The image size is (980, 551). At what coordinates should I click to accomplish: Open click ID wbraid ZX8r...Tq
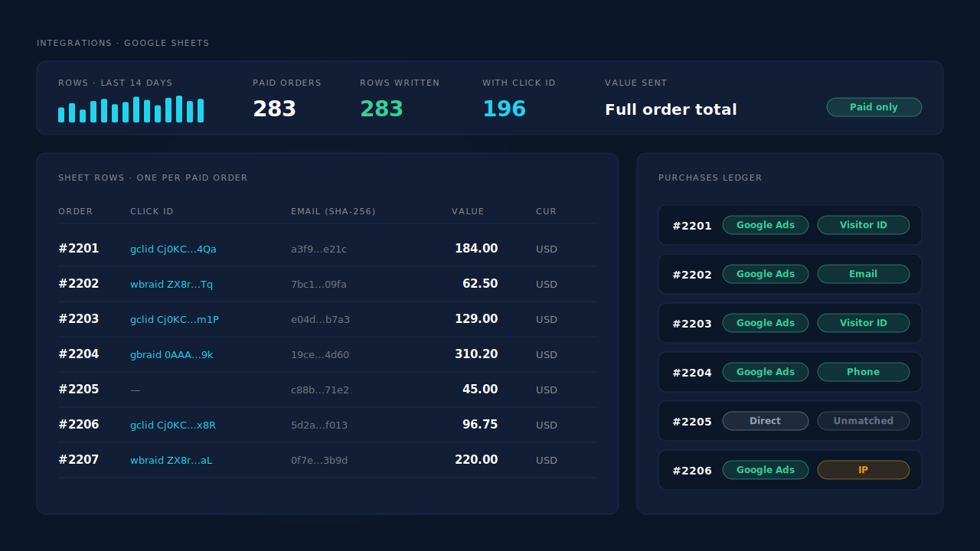[171, 284]
